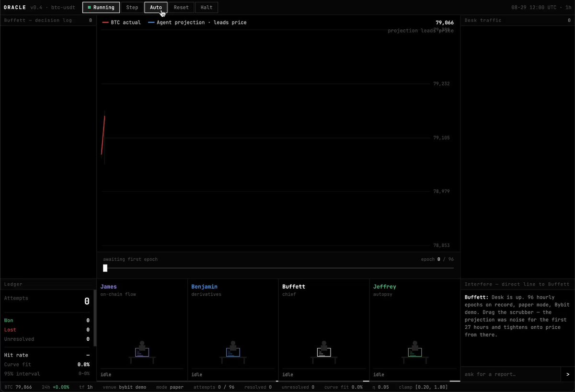Click the "79,232" y-axis label
Screen dimensions: 575x392
(441, 83)
